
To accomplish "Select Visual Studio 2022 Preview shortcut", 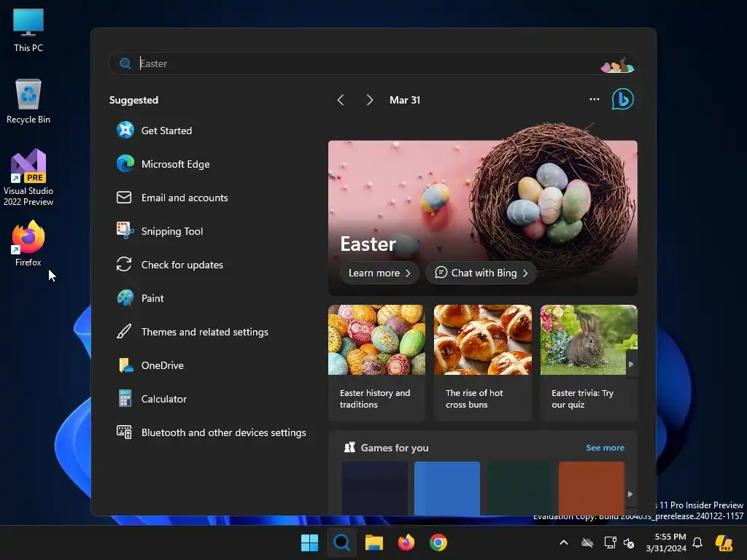I will (28, 177).
